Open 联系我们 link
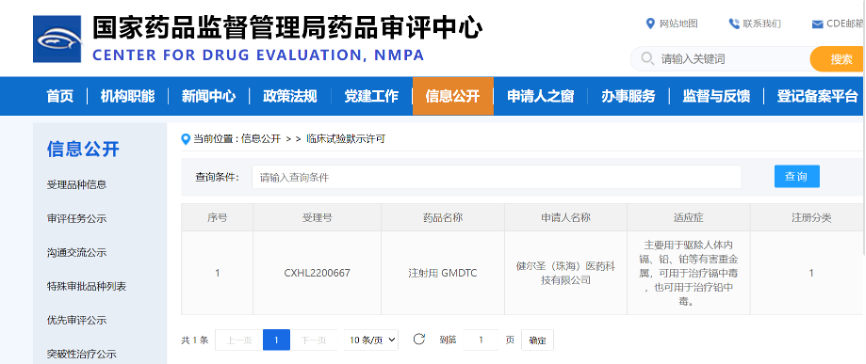The width and height of the screenshot is (866, 364). coord(762,24)
